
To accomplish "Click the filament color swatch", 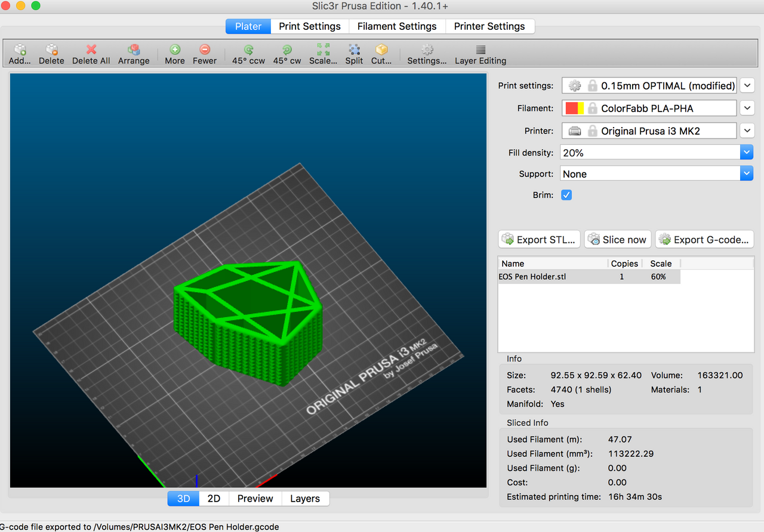I will pos(575,109).
